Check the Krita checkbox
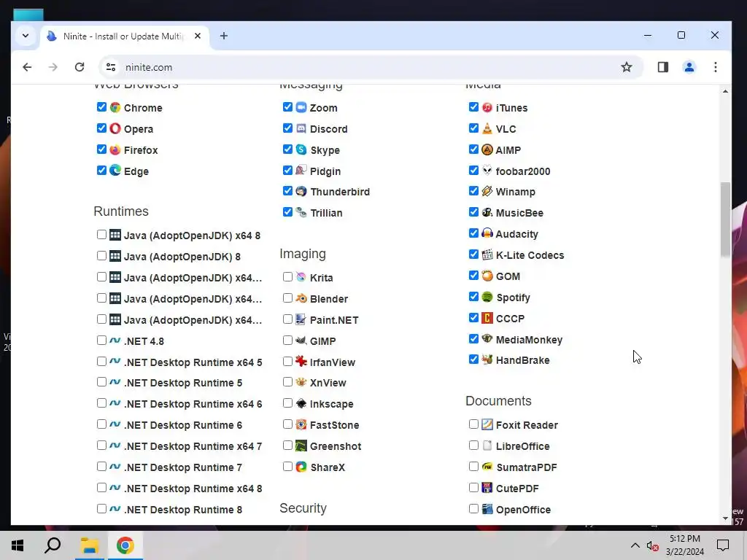 point(287,276)
